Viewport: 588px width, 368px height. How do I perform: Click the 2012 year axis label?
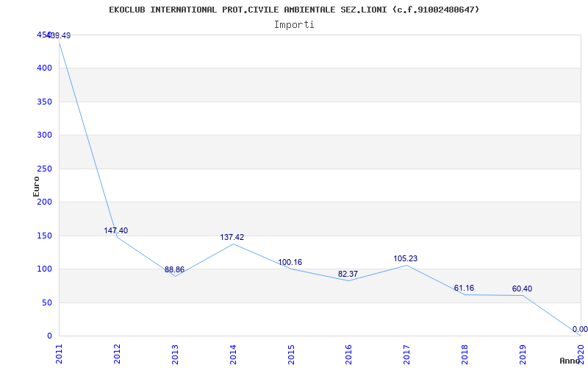click(117, 354)
